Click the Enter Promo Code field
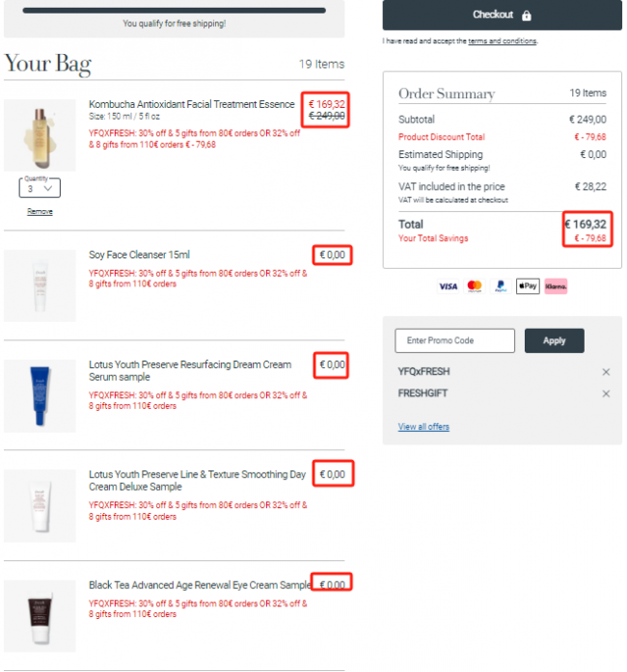Image resolution: width=627 pixels, height=672 pixels. click(x=454, y=340)
